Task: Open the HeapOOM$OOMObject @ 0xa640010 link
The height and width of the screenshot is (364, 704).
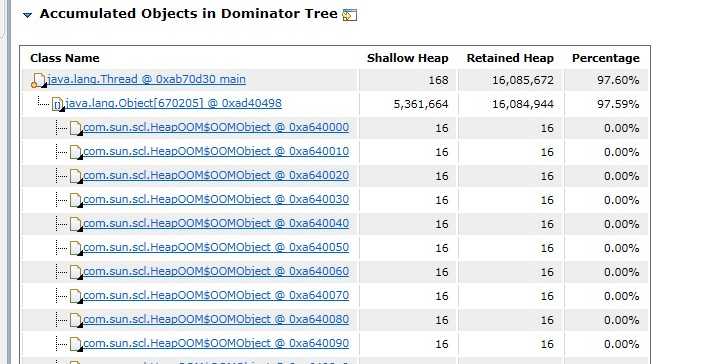Action: pyautogui.click(x=216, y=151)
